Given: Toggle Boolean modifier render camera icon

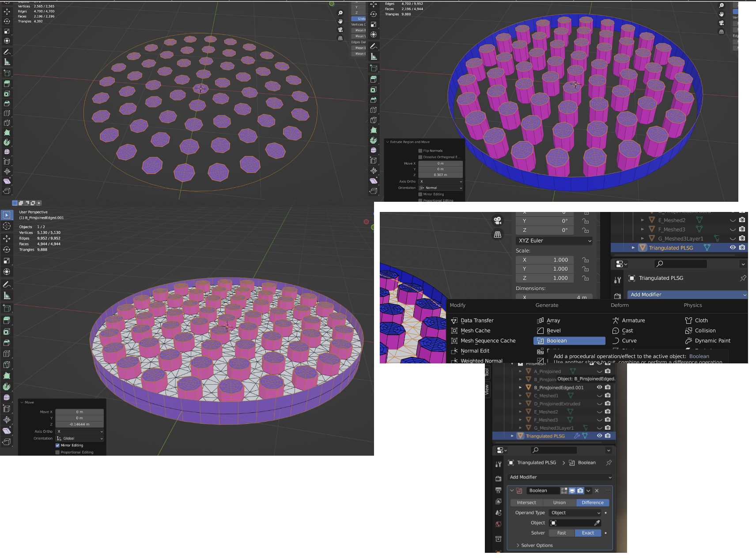Looking at the screenshot, I should click(x=580, y=491).
